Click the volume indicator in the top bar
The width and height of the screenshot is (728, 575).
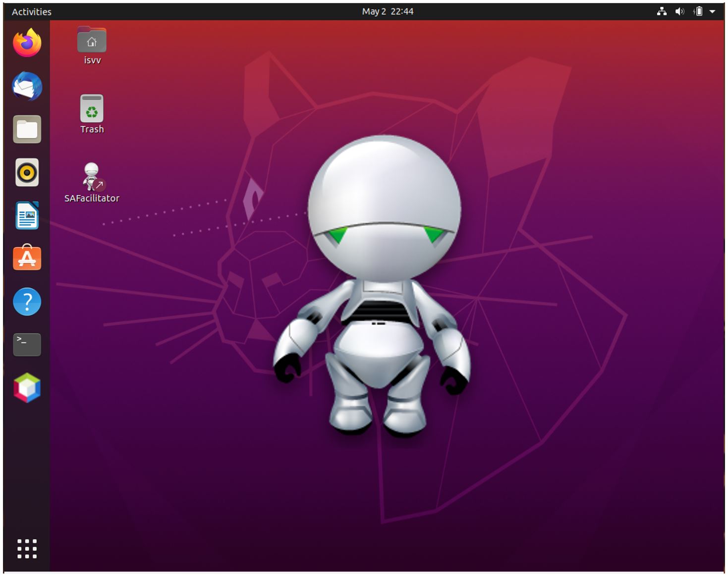tap(679, 11)
